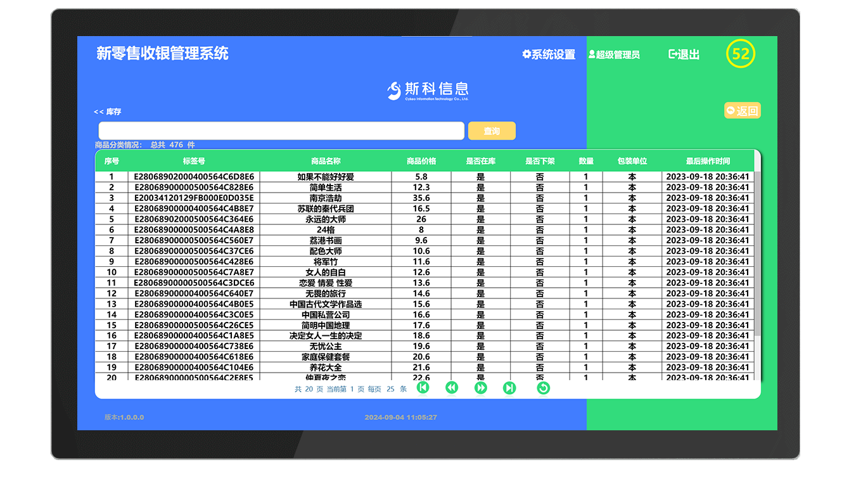Open system settings via the gear icon
The width and height of the screenshot is (868, 500).
pos(525,54)
